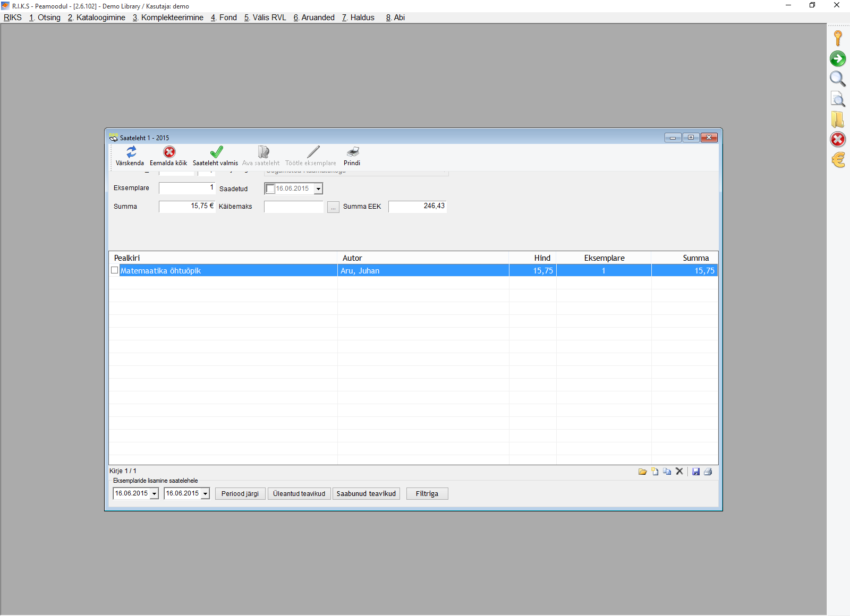850x616 pixels.
Task: Tick the checkbox for Matemaatika õhtuõpik row
Action: [114, 270]
